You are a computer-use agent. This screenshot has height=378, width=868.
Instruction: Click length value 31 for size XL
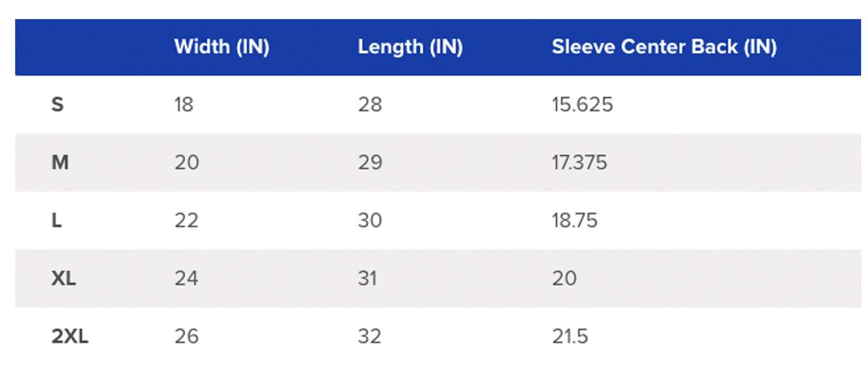click(x=367, y=279)
